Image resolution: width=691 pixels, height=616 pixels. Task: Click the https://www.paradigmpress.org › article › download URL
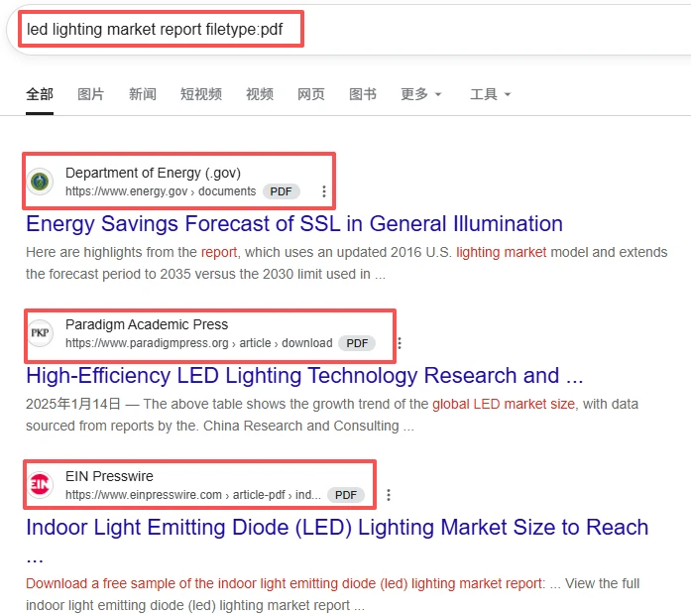(x=198, y=343)
